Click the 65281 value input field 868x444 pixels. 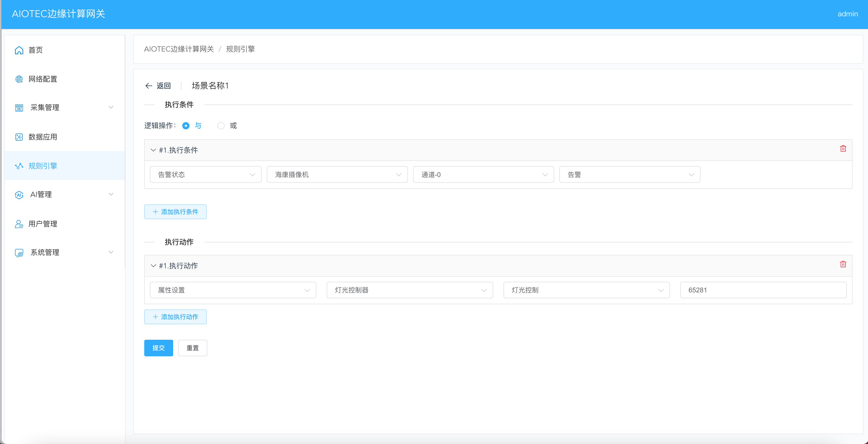tap(764, 290)
